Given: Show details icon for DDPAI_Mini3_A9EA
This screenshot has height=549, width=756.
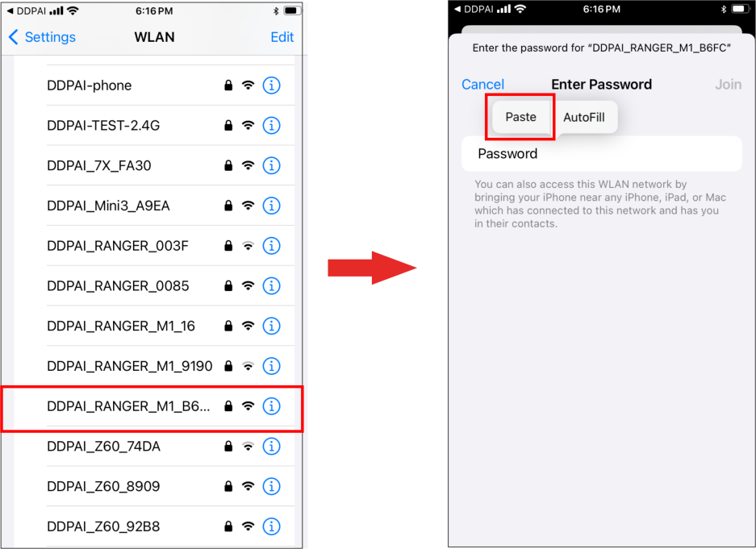Looking at the screenshot, I should [x=271, y=206].
